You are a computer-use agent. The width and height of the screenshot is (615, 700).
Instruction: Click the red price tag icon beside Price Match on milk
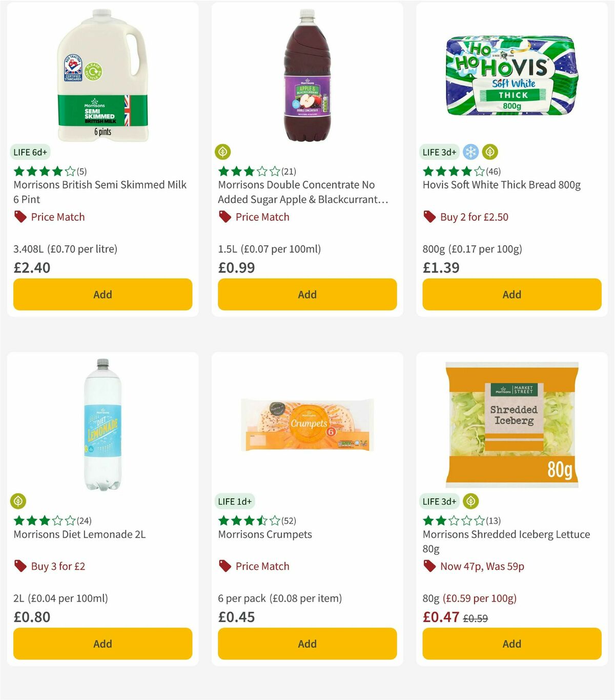pos(20,217)
